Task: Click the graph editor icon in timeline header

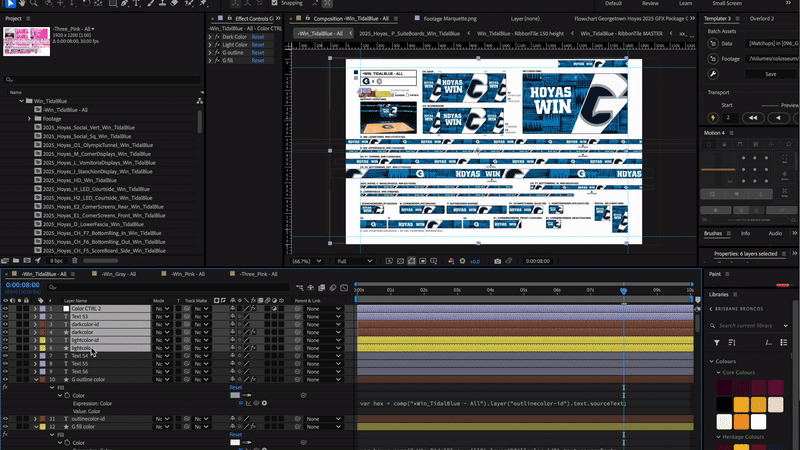Action: coord(344,288)
